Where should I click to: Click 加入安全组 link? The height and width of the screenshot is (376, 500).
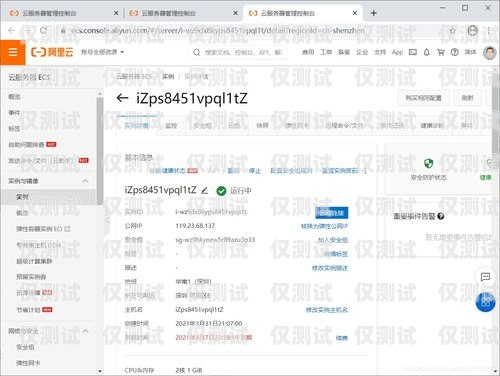pos(333,240)
